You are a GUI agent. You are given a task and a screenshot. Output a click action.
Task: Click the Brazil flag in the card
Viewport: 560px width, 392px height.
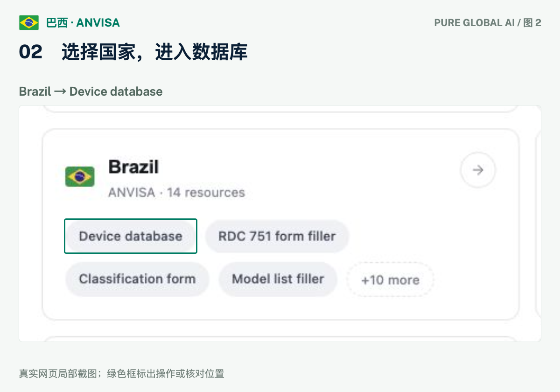pos(80,177)
